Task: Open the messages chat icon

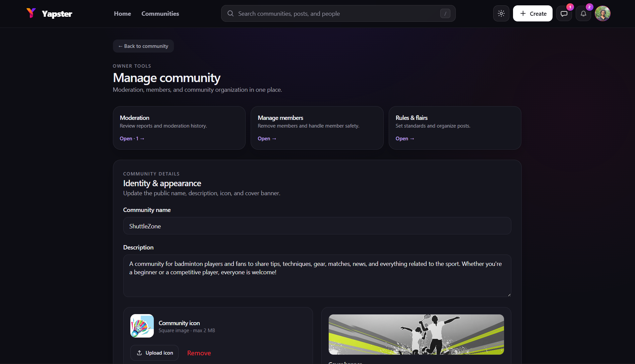Action: point(564,14)
